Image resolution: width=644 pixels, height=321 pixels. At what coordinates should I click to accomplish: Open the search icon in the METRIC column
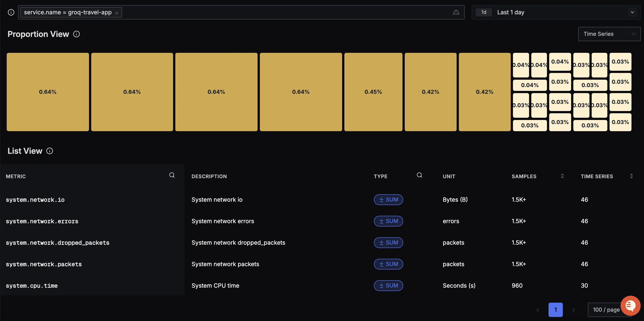click(172, 175)
